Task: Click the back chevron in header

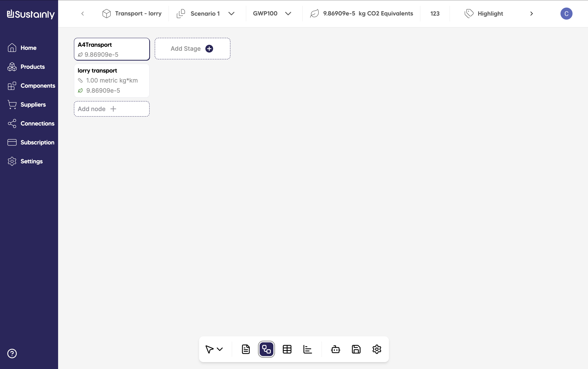Action: click(83, 14)
